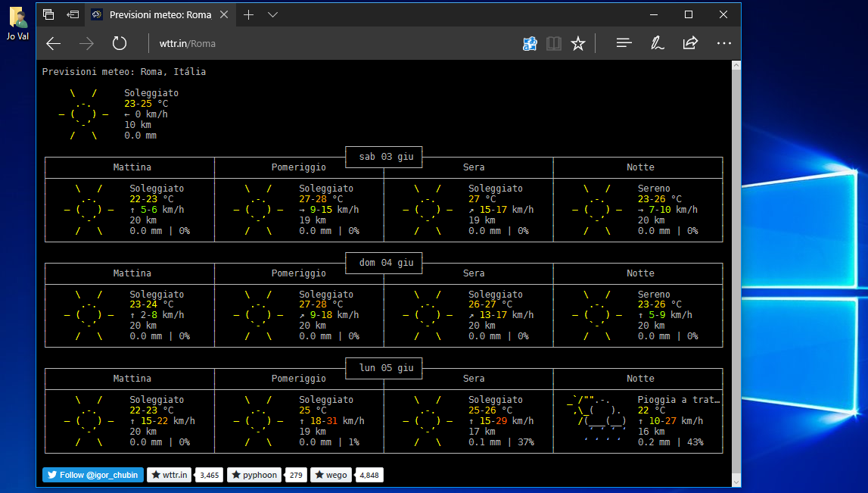Click the Sera header under lun 05 giu
This screenshot has height=493, width=868.
[474, 379]
